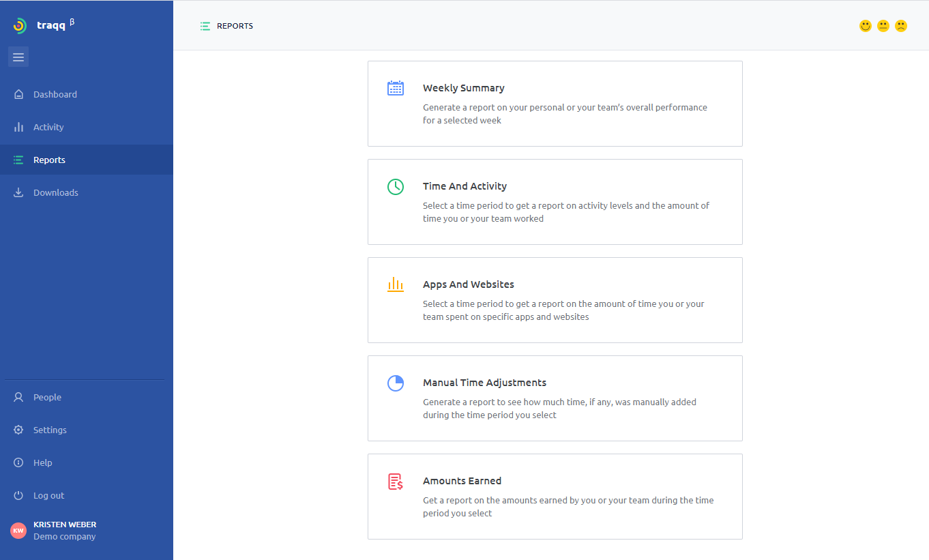This screenshot has width=929, height=560.
Task: Click the Help question-mark icon
Action: pos(18,462)
